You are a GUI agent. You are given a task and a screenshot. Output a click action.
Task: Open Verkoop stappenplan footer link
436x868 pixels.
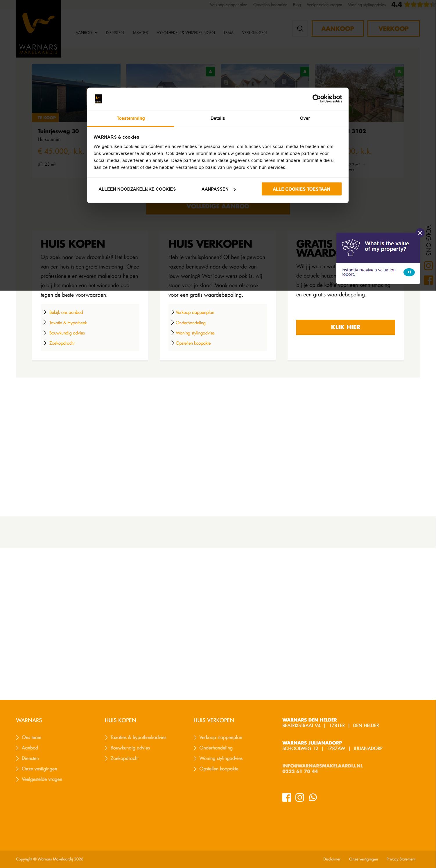(x=221, y=737)
